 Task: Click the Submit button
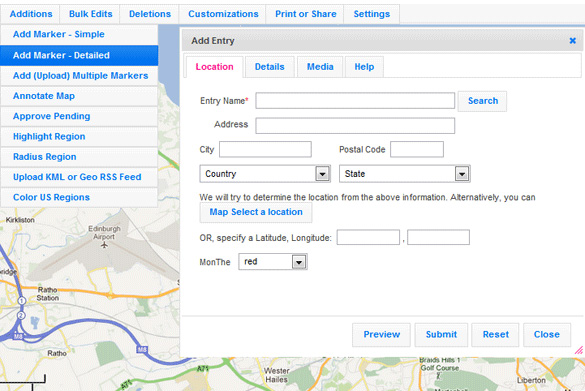click(441, 334)
